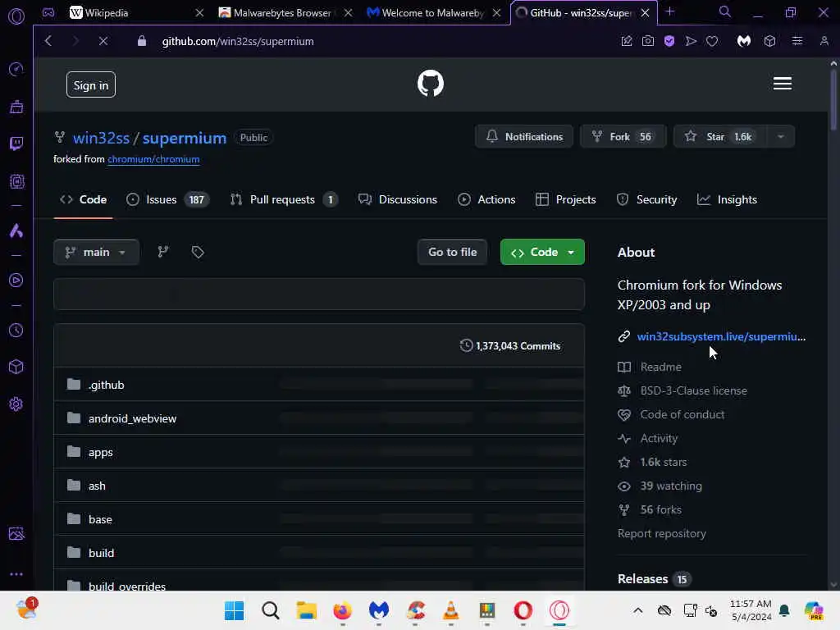The width and height of the screenshot is (840, 630).
Task: Open the Malwarebytes extension icon
Action: [743, 41]
